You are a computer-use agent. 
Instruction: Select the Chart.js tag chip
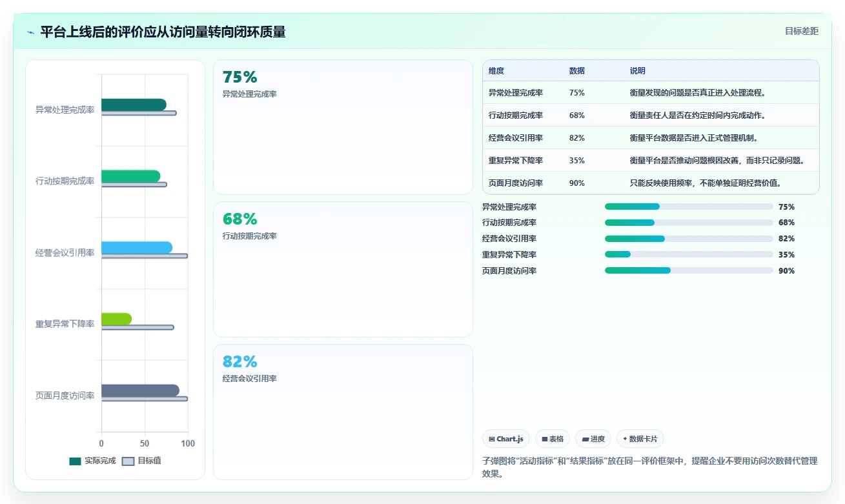506,439
